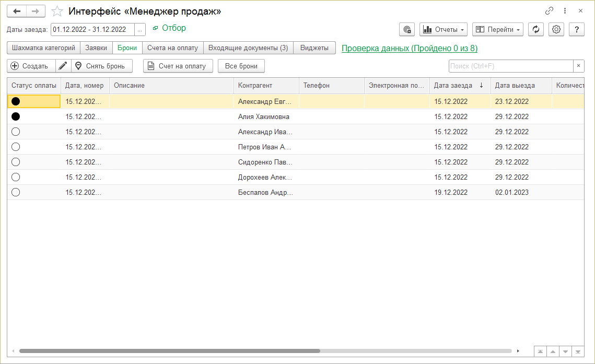Switch to the Заявки tab
595x364 pixels.
coord(96,48)
